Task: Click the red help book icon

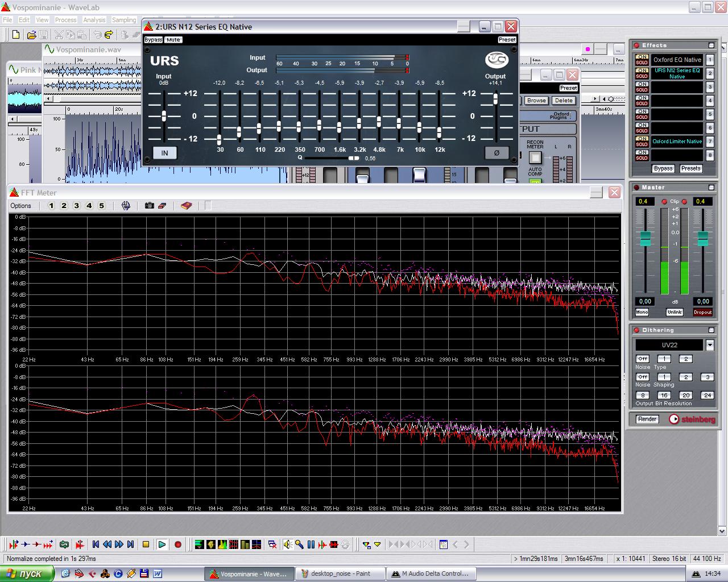Action: point(187,206)
